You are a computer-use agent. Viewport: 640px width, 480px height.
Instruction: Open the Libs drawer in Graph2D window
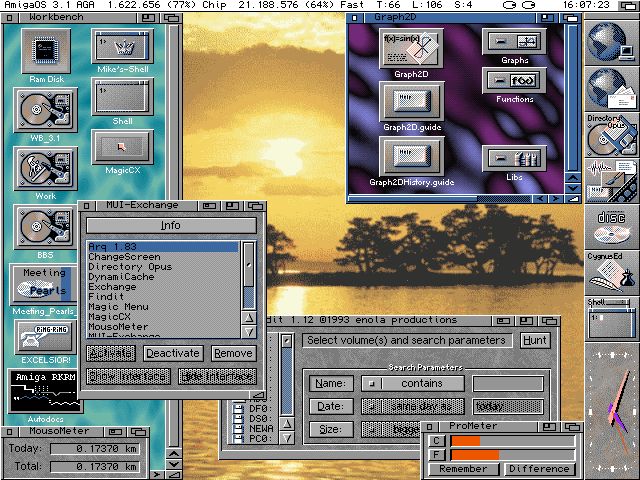515,158
